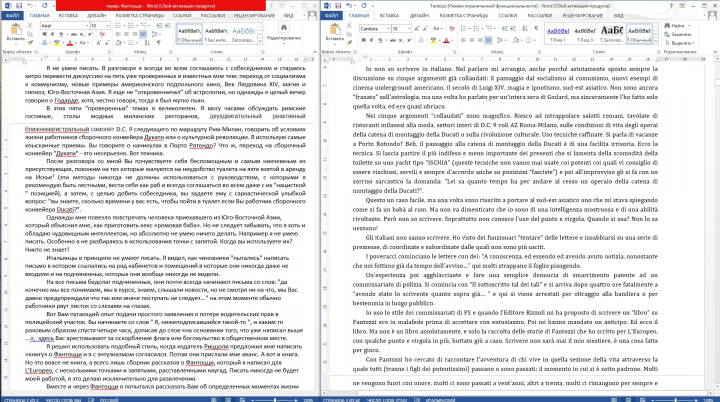Center text in the left window ribbon
This screenshot has width=720, height=402.
click(126, 34)
